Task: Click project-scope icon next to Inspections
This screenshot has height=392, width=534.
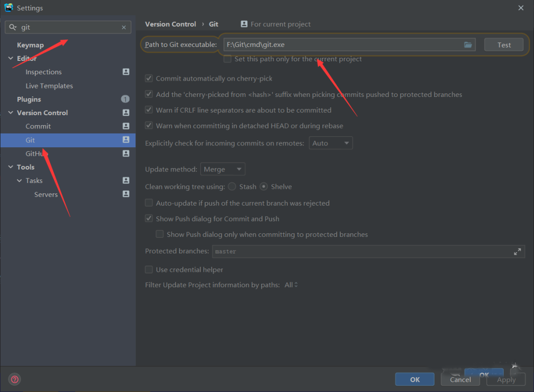Action: pyautogui.click(x=126, y=72)
